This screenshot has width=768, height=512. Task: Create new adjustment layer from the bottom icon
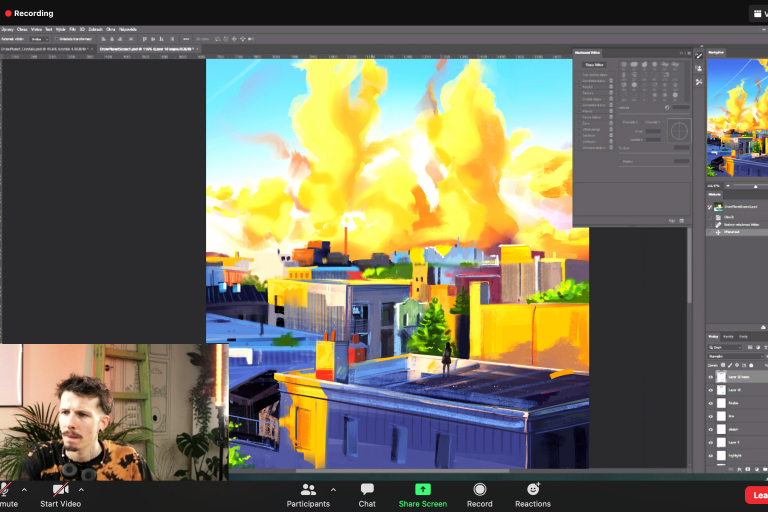pyautogui.click(x=755, y=469)
